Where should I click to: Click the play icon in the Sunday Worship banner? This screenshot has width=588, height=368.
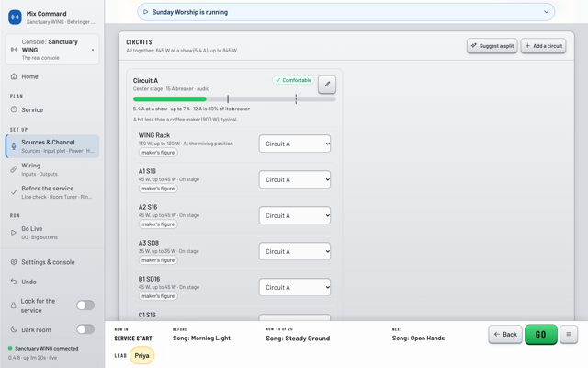point(146,12)
